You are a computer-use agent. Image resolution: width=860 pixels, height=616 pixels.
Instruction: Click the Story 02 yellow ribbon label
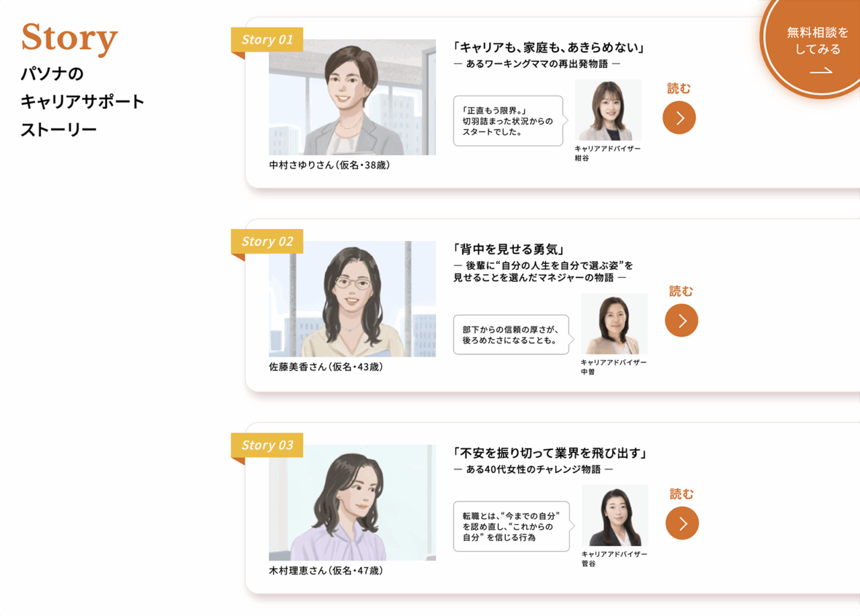click(x=267, y=241)
